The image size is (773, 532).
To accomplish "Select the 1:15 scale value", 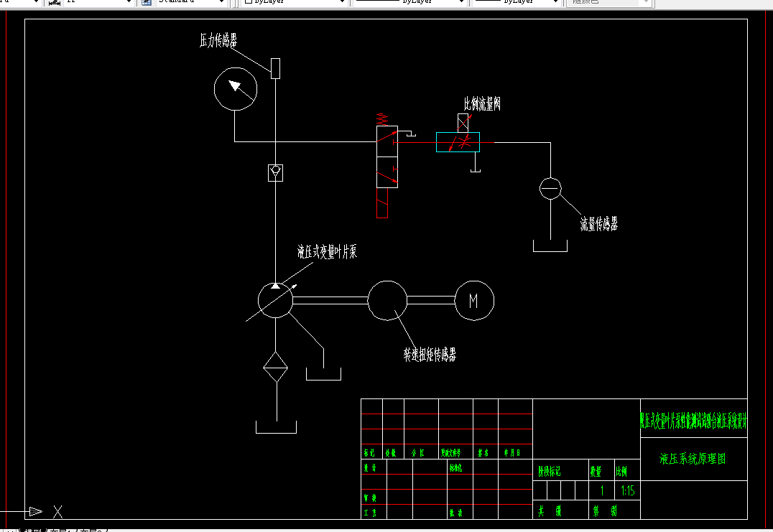I will [628, 490].
